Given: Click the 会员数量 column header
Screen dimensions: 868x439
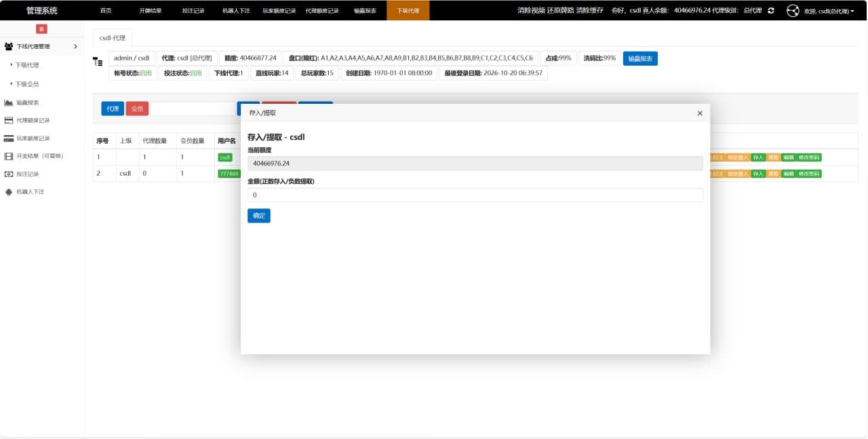Looking at the screenshot, I should click(193, 141).
